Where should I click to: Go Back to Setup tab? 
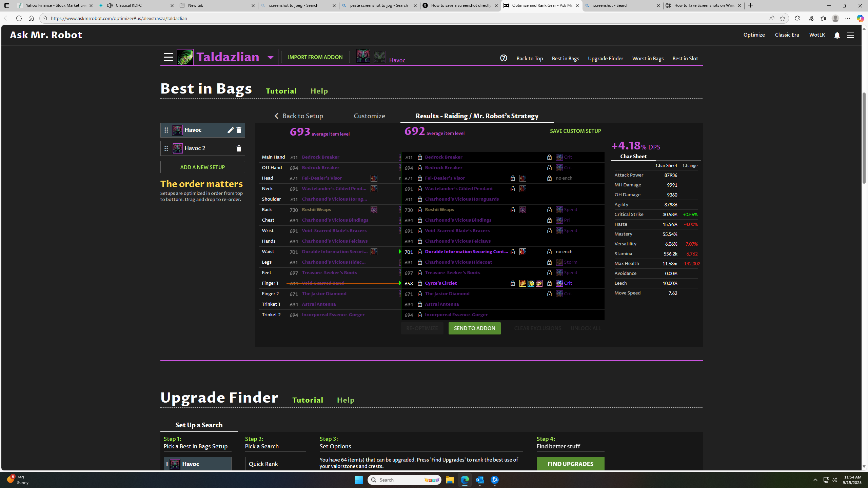click(x=299, y=116)
